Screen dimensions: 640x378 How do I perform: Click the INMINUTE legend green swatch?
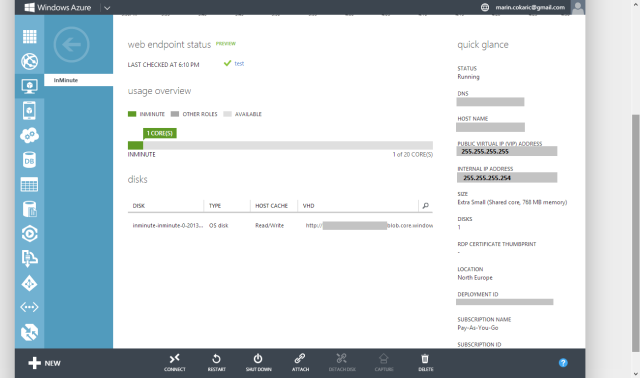[x=132, y=114]
